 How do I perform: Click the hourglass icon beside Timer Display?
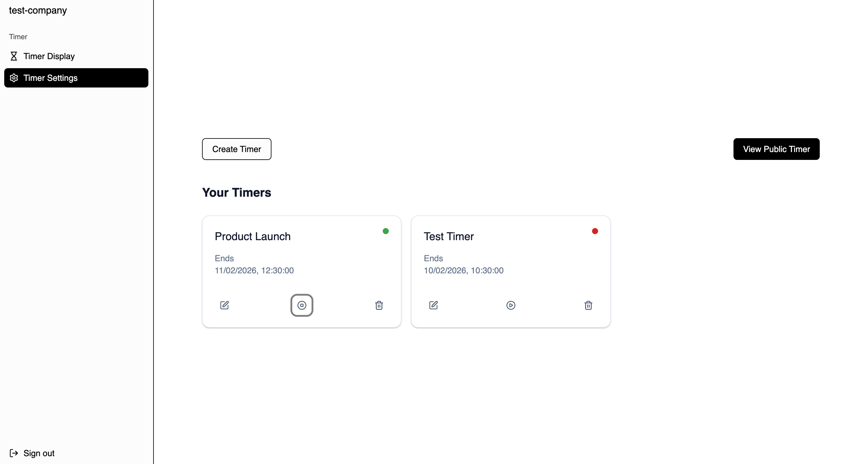14,56
